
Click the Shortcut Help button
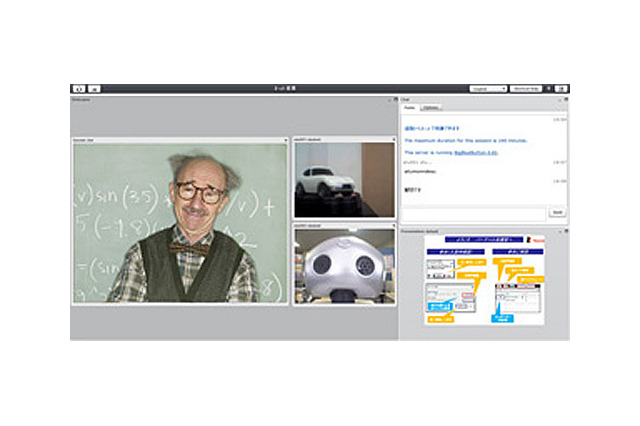point(527,89)
